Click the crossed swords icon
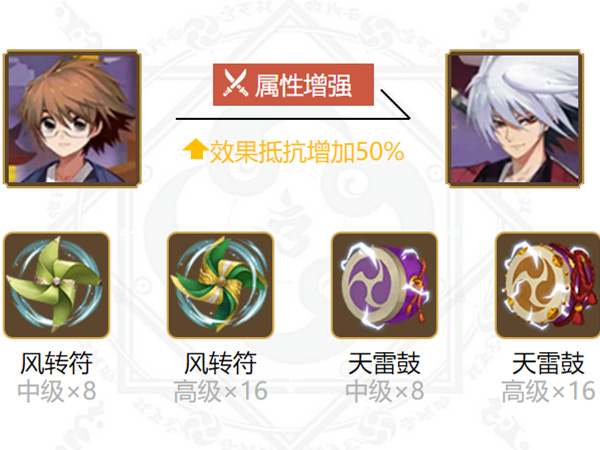 click(x=235, y=83)
